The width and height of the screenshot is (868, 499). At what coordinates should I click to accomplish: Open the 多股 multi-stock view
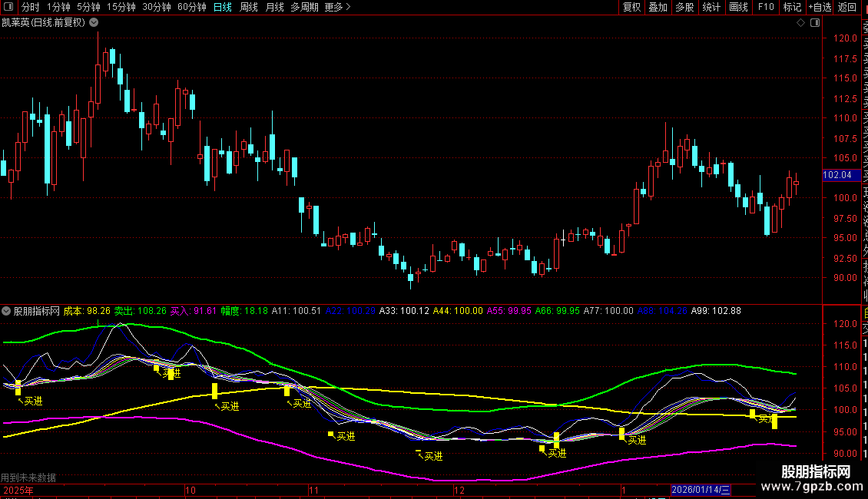684,7
